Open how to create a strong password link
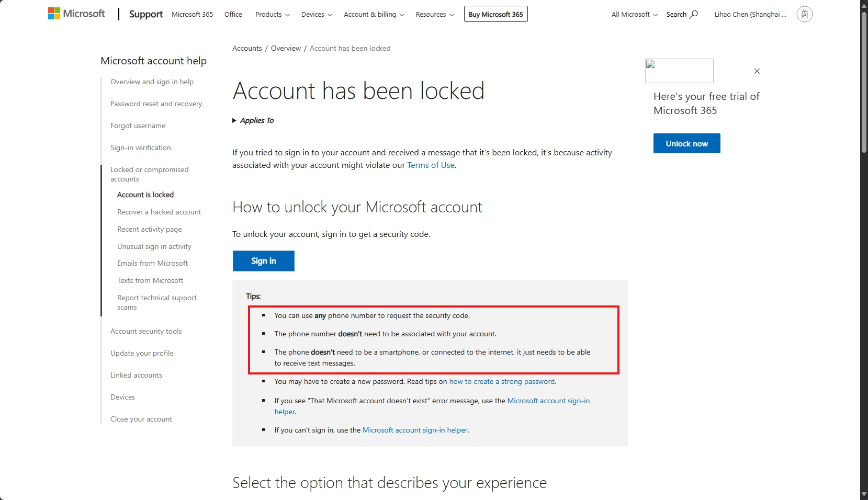The width and height of the screenshot is (868, 500). [502, 381]
